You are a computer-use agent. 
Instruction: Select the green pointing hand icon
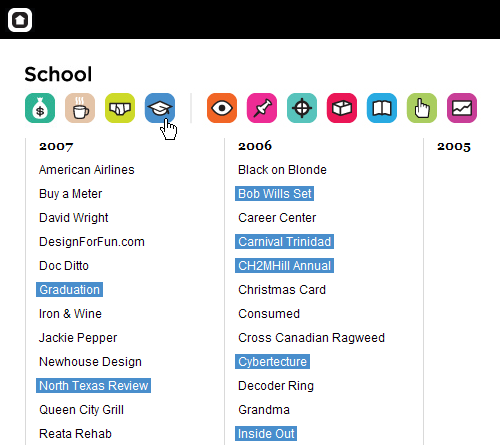click(x=422, y=108)
